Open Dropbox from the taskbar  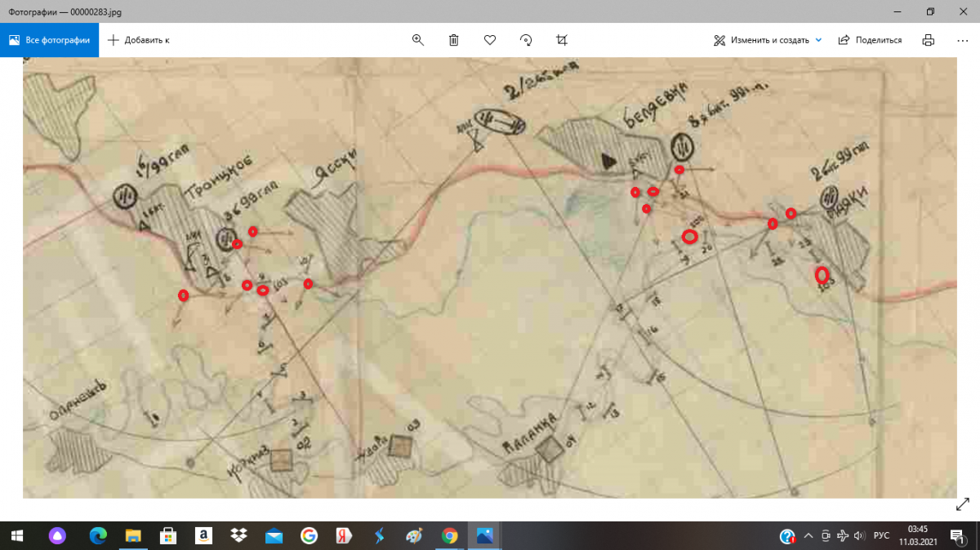coord(238,536)
